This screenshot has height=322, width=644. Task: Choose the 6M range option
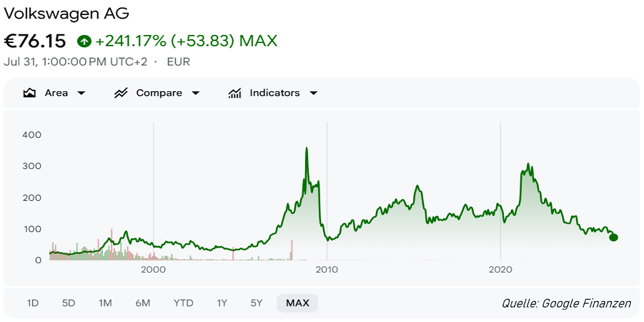point(142,303)
